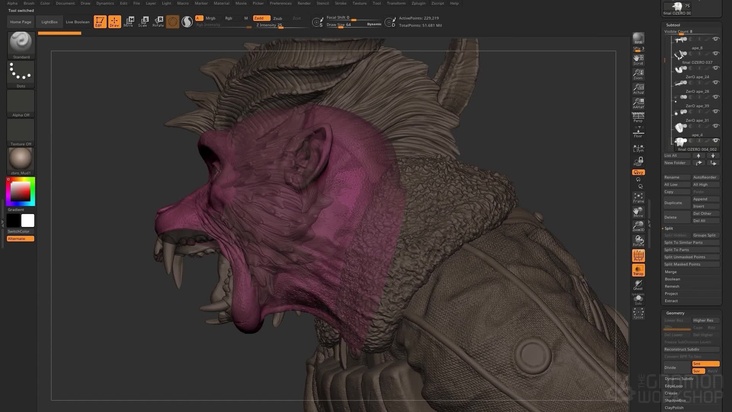The height and width of the screenshot is (412, 732).
Task: Expand the Remesh section
Action: 672,286
